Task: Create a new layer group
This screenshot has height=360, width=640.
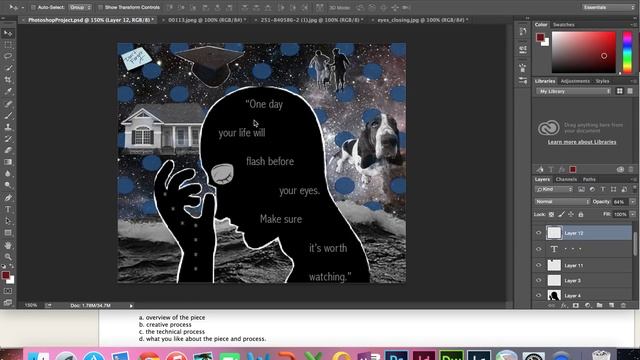Action: point(599,305)
